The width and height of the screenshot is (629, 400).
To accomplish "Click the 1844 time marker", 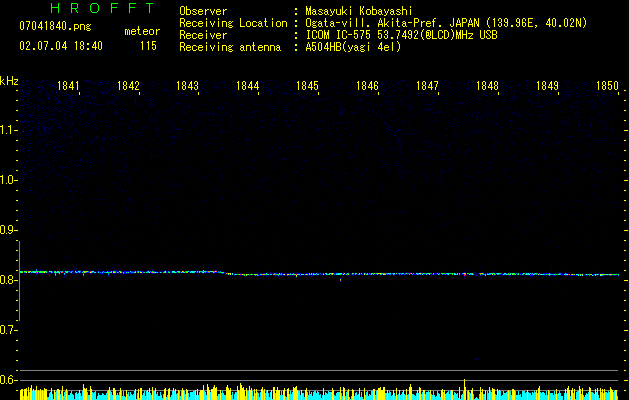I will [x=248, y=86].
